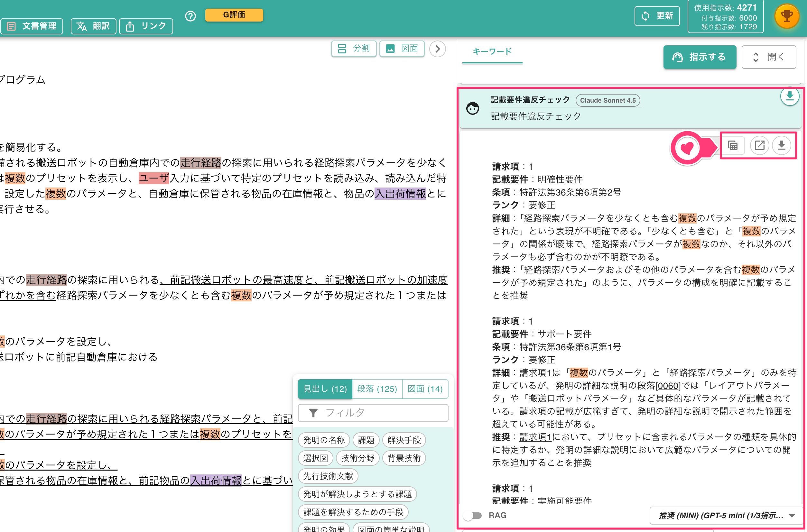Click the リンク share link button
The width and height of the screenshot is (807, 532).
pyautogui.click(x=146, y=26)
